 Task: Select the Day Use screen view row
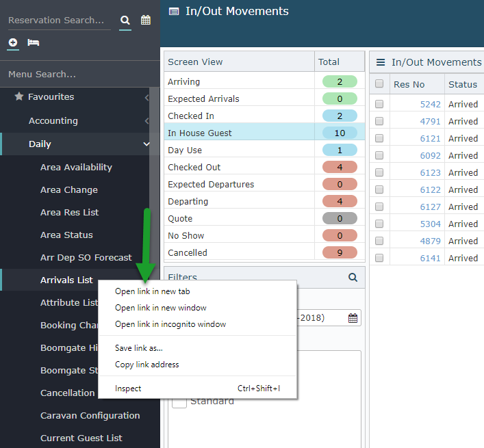point(264,150)
